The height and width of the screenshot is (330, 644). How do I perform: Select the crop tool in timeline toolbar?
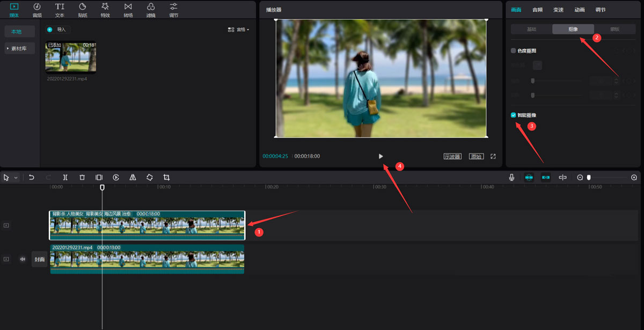(x=166, y=177)
